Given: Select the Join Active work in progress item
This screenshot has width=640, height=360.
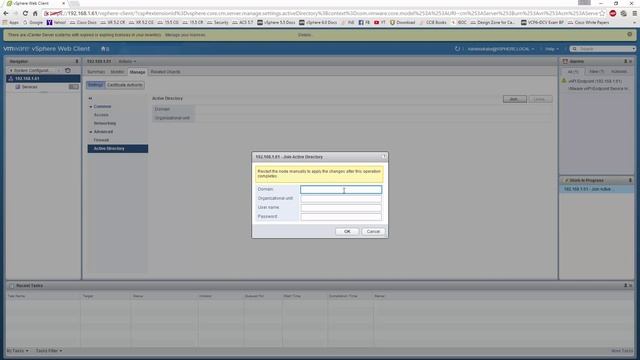Looking at the screenshot, I should (x=596, y=189).
